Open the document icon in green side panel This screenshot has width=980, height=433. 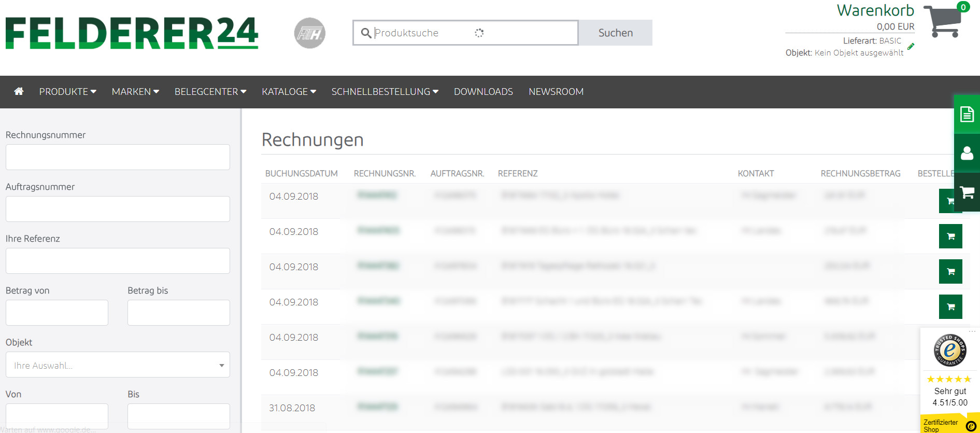967,114
